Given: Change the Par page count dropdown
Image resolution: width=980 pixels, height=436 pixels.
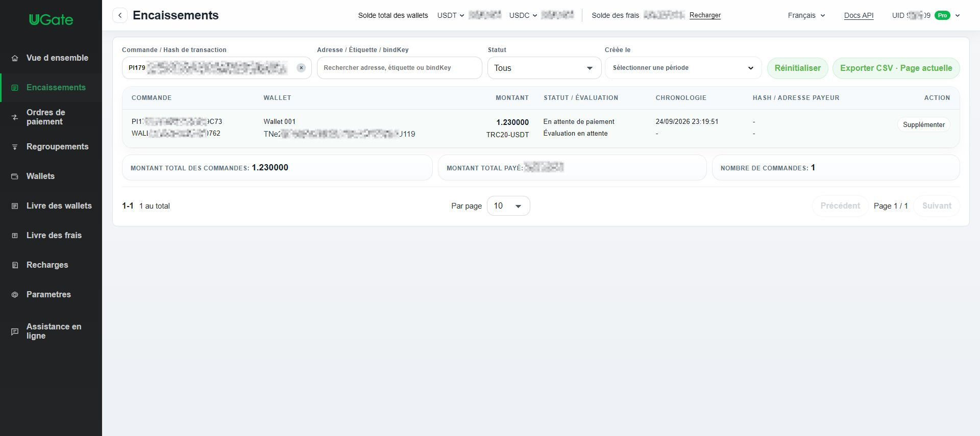Looking at the screenshot, I should (x=508, y=206).
